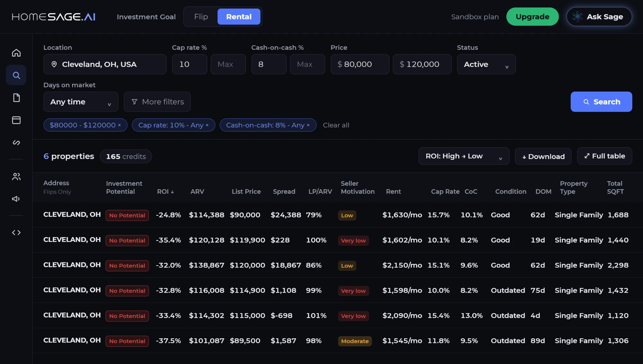The height and width of the screenshot is (364, 643).
Task: Click the green Upgrade button
Action: point(532,17)
